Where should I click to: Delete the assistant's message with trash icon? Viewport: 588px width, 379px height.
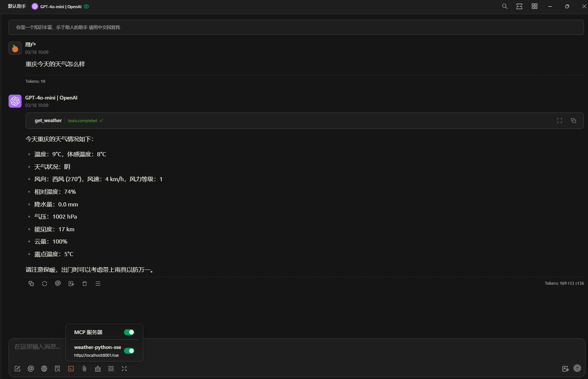85,284
